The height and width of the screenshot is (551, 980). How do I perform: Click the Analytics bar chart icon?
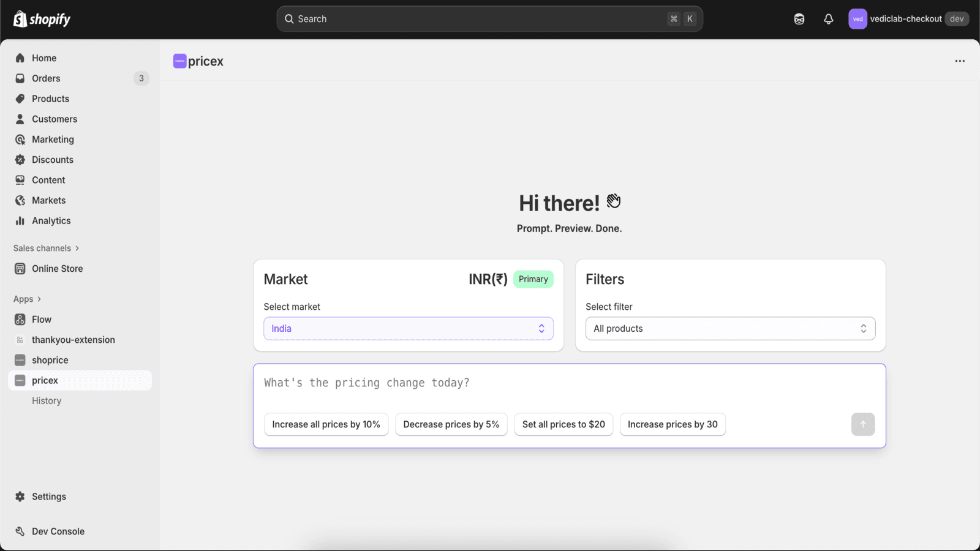[x=20, y=221]
